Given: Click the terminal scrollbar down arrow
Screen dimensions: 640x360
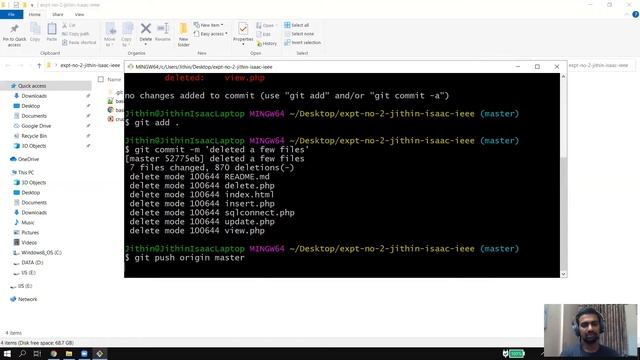Looking at the screenshot, I should coord(564,274).
